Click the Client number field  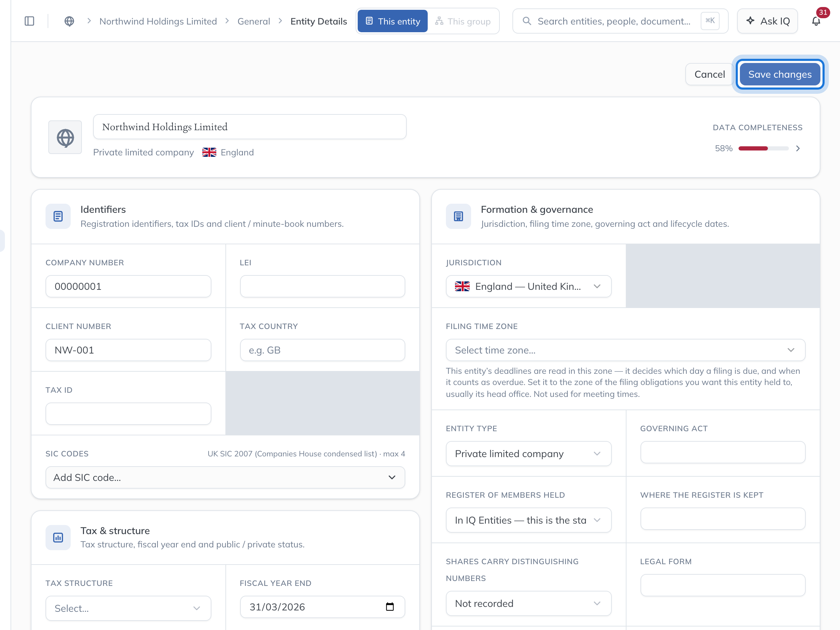[x=128, y=350]
